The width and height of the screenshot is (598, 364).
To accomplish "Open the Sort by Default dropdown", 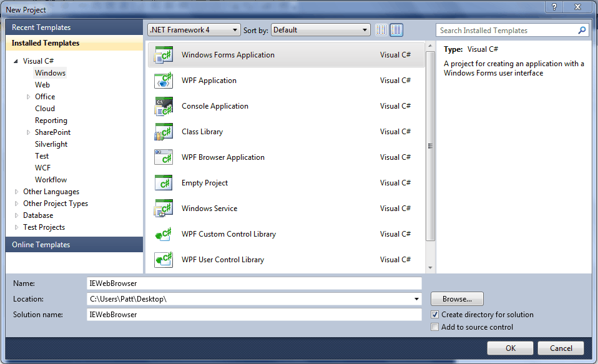I will tap(320, 30).
